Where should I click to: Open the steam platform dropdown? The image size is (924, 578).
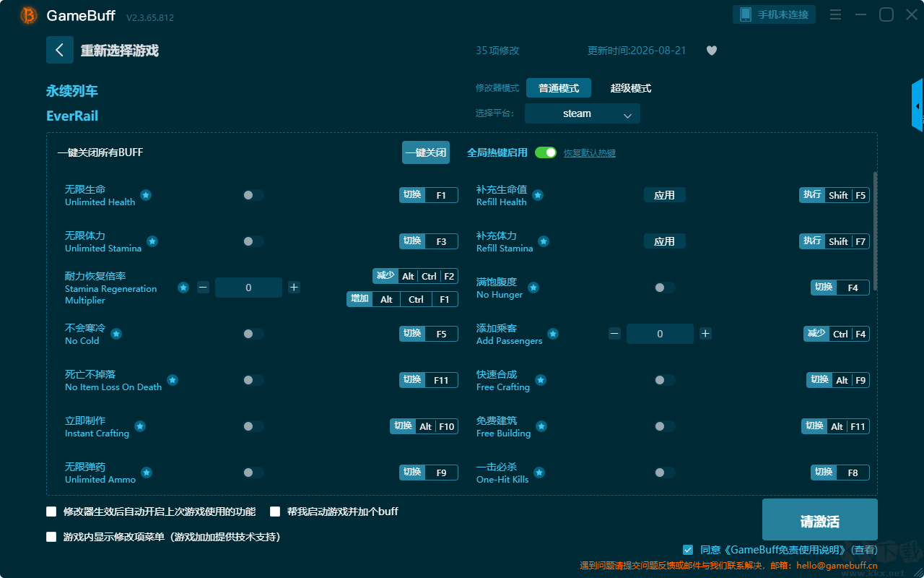(583, 113)
